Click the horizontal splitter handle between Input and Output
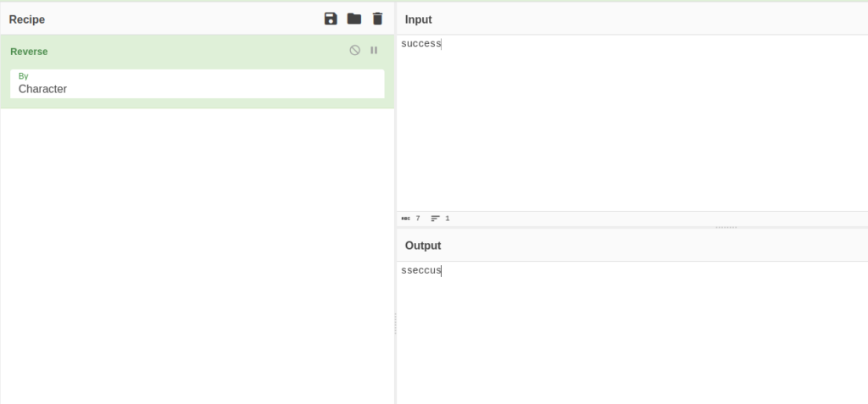The width and height of the screenshot is (868, 404). (726, 228)
